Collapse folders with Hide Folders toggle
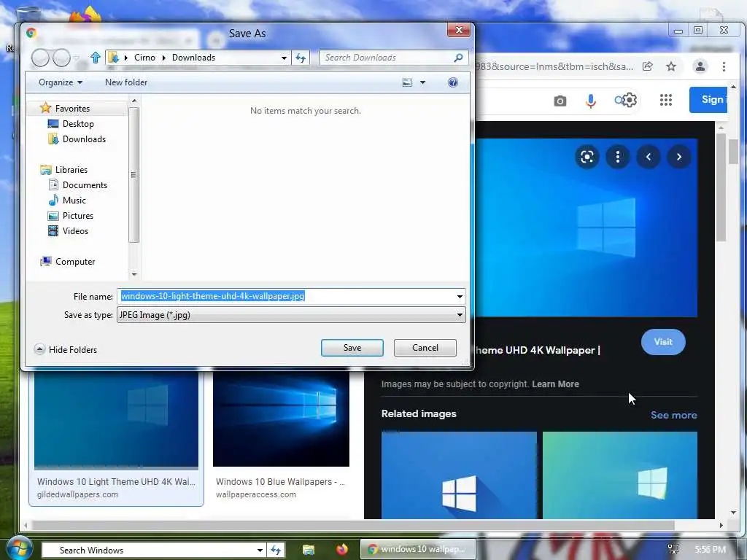Viewport: 747px width, 560px height. point(66,349)
